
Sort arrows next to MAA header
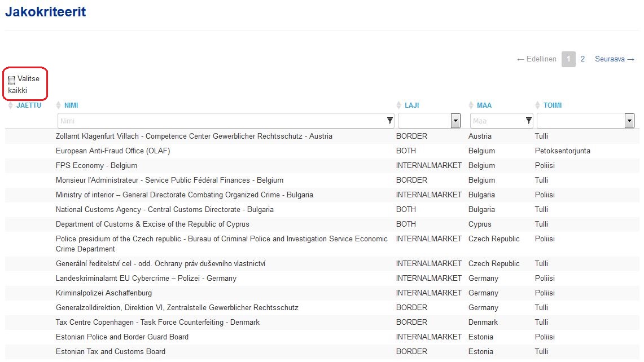471,105
